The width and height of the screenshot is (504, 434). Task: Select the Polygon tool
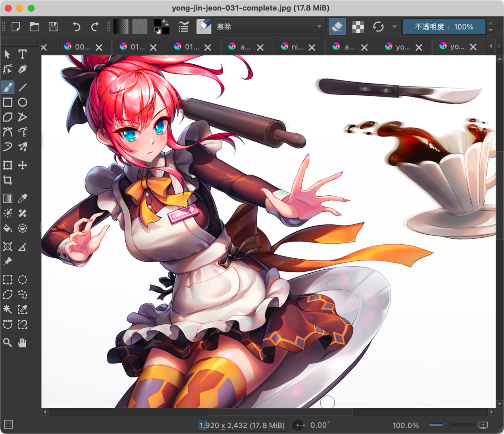[7, 117]
